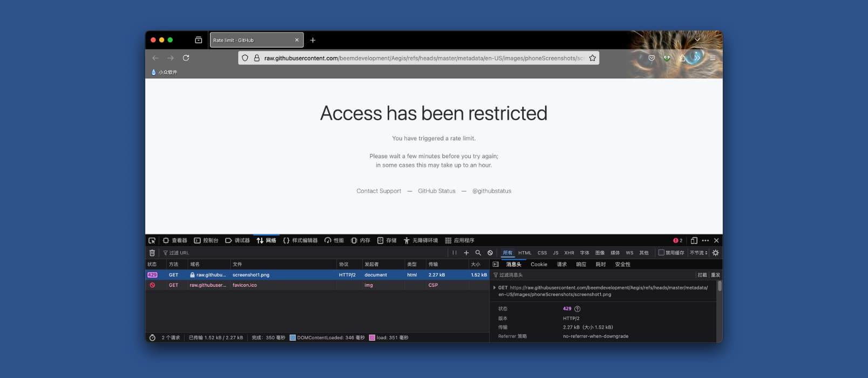This screenshot has width=868, height=378.
Task: Open the 无障碍环境 accessibility tab
Action: (x=421, y=240)
